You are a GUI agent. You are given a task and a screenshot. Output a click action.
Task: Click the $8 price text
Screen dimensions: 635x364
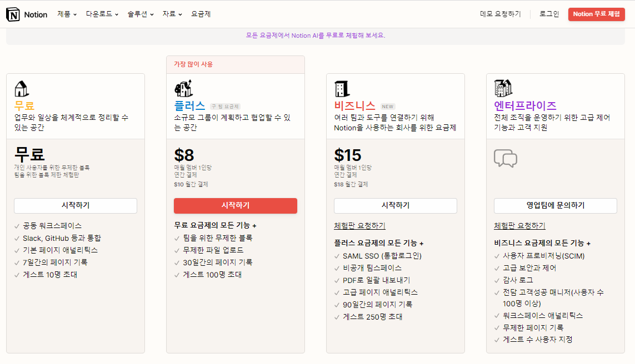[184, 155]
